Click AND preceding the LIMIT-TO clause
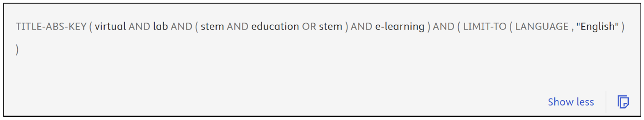 (x=443, y=26)
